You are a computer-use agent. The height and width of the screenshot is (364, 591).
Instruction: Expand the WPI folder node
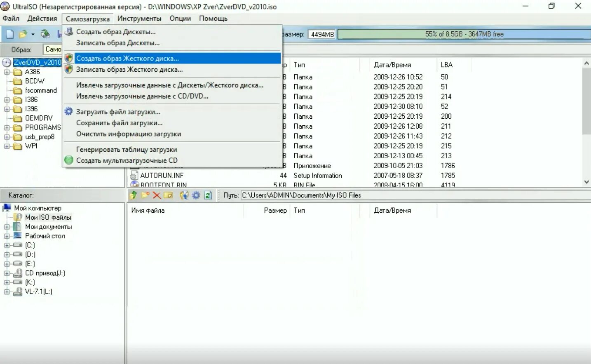click(7, 146)
